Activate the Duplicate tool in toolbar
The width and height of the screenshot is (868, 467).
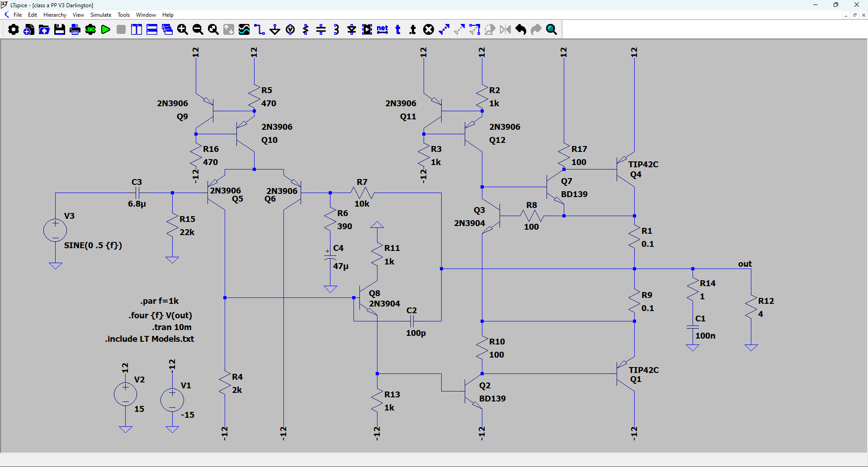[444, 30]
